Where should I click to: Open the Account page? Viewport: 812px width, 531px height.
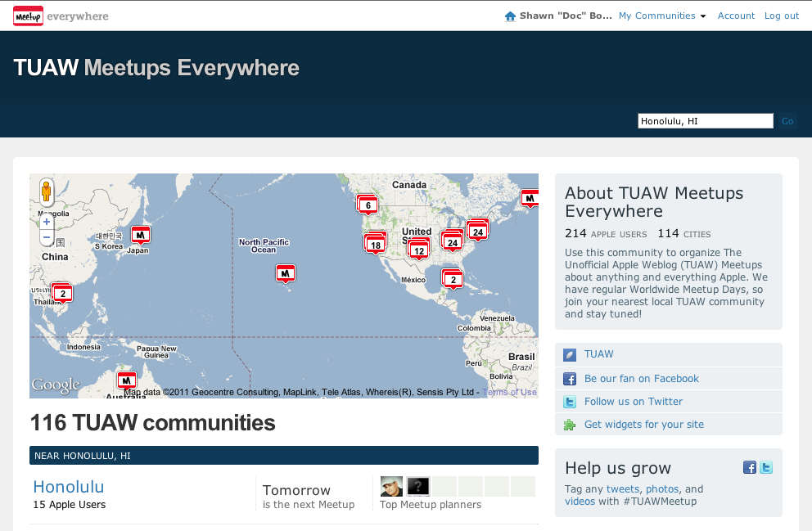736,16
